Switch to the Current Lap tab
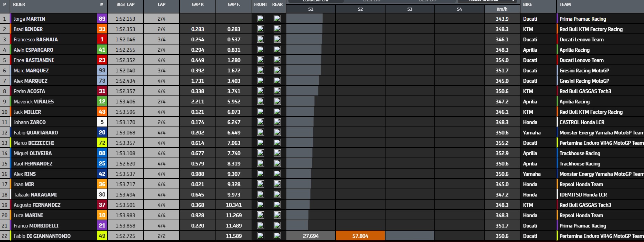This screenshot has height=242, width=644. pos(316,1)
